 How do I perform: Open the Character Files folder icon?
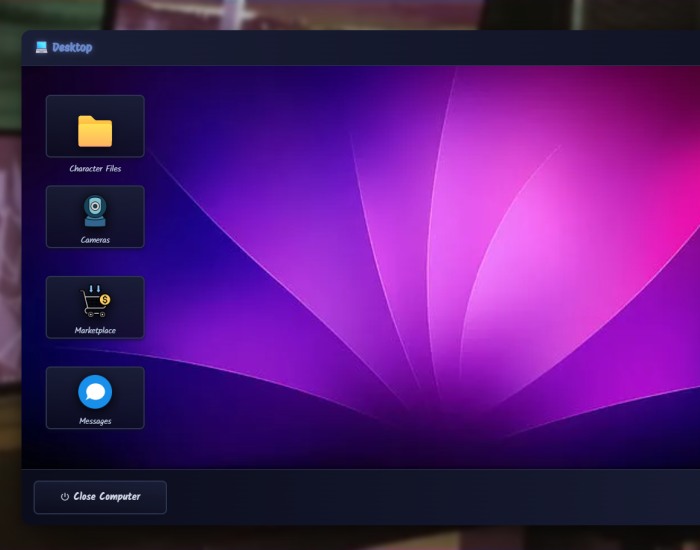point(95,130)
